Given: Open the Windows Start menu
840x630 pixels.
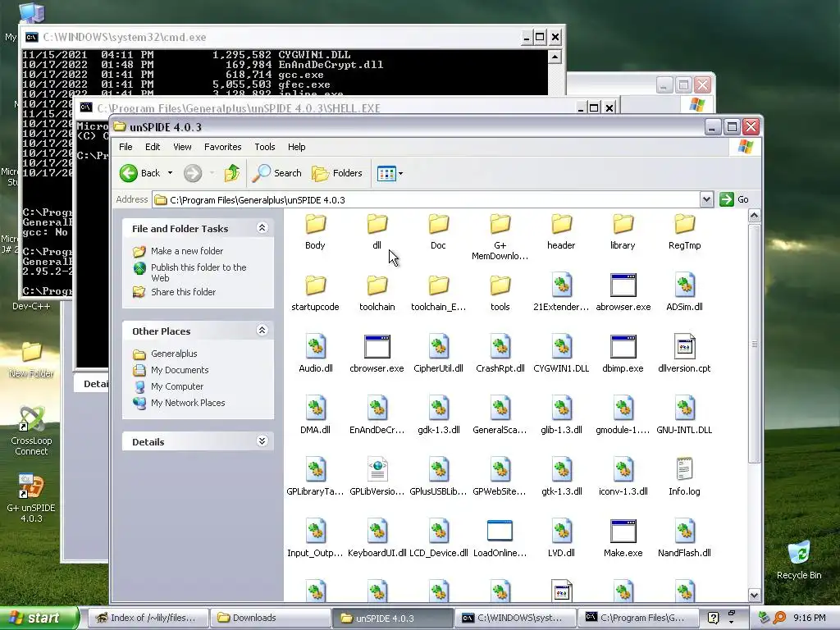Looking at the screenshot, I should (x=39, y=618).
